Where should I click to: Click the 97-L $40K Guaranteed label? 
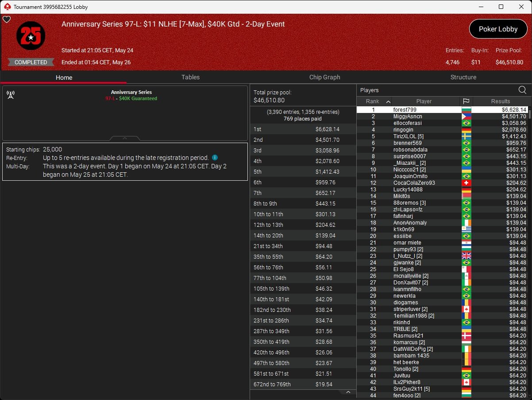pyautogui.click(x=131, y=98)
